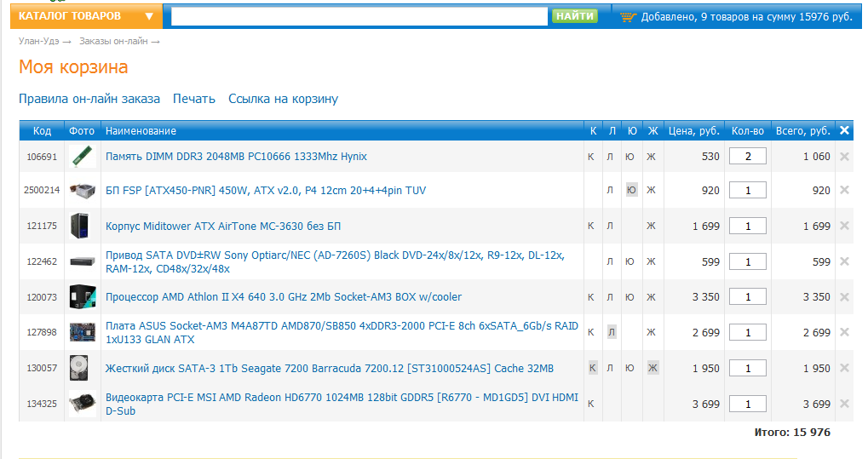Click the Seagate hard drive thumbnail

(82, 368)
